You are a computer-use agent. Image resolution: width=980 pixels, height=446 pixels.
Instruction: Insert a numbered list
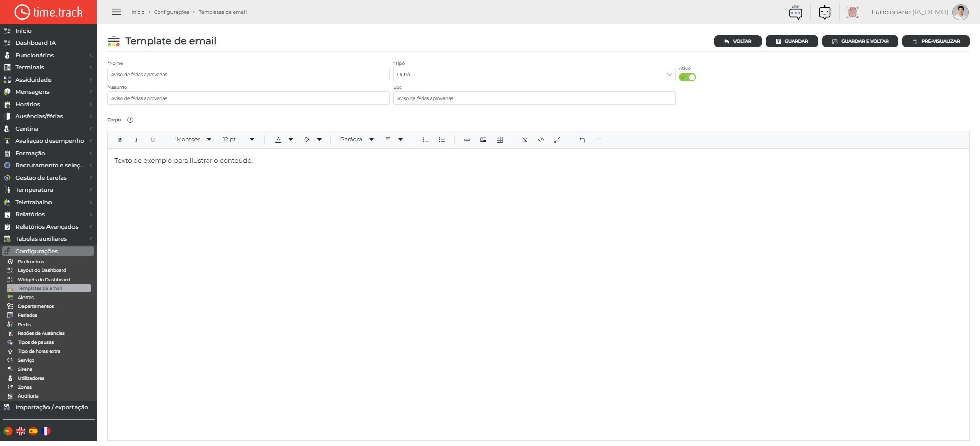coord(426,140)
